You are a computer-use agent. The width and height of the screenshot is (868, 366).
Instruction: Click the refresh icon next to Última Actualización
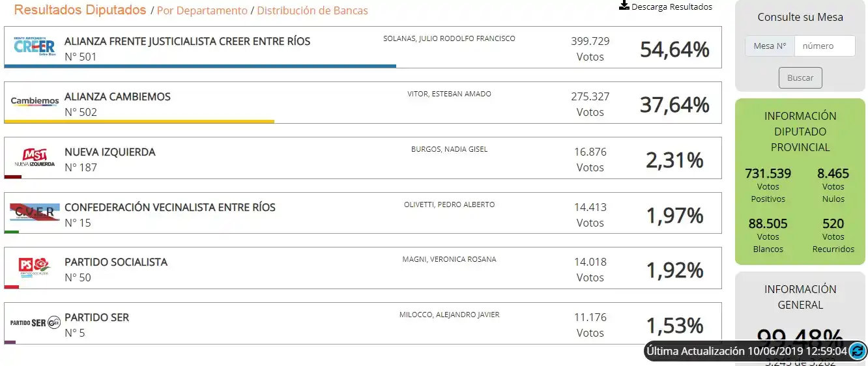point(858,352)
